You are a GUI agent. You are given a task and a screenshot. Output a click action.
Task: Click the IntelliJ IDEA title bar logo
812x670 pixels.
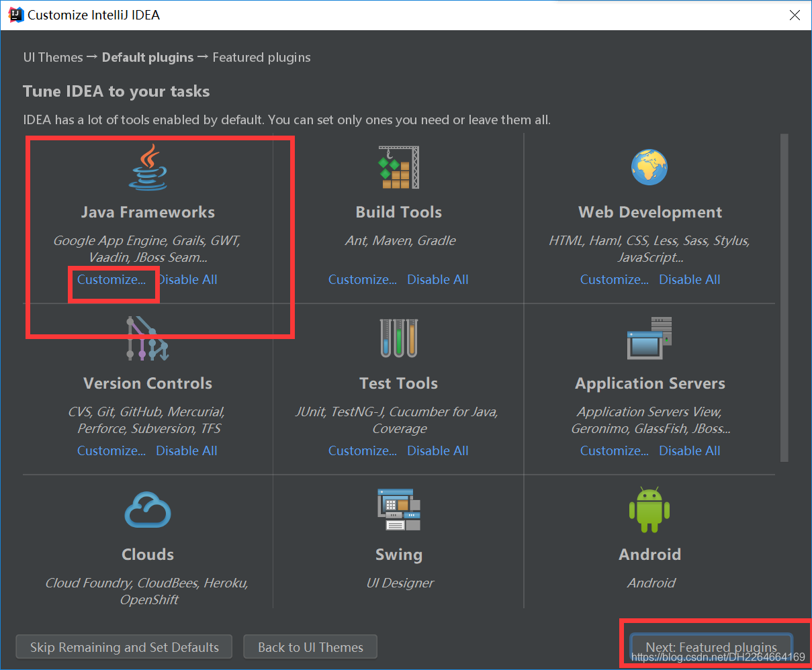tap(15, 15)
